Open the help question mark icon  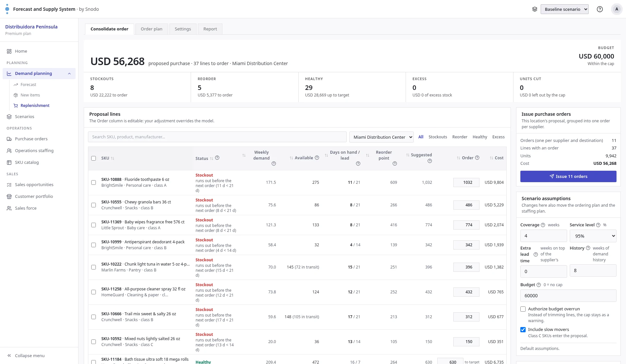[x=600, y=9]
